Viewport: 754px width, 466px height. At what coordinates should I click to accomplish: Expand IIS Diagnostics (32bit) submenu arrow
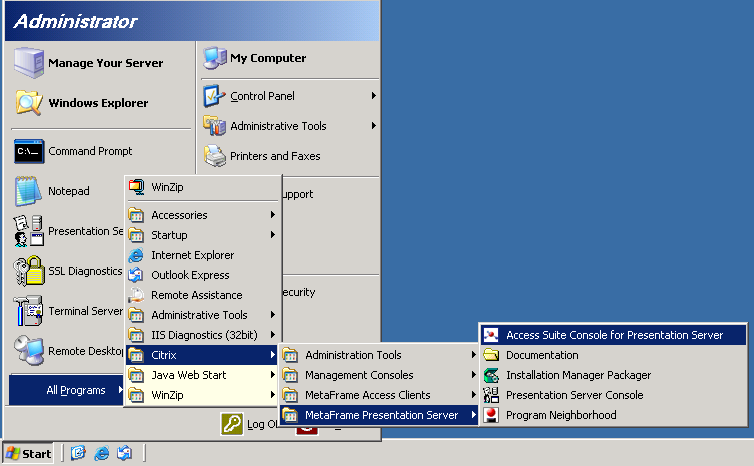pos(273,335)
